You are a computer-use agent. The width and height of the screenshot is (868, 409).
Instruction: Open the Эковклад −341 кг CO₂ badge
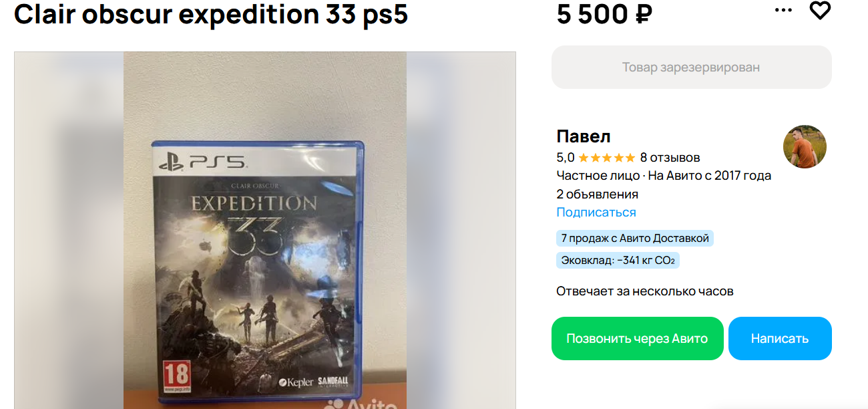[x=618, y=261]
